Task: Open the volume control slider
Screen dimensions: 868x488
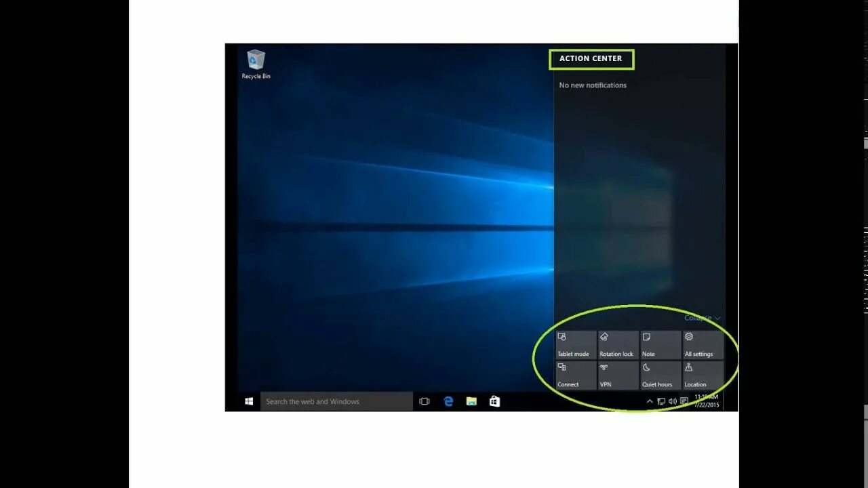Action: [673, 401]
